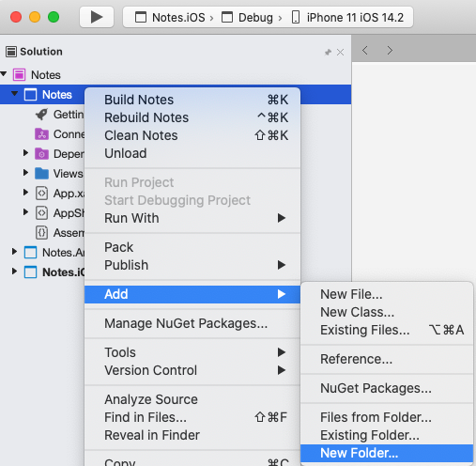476x466 pixels.
Task: Select Unload in the context menu
Action: pos(192,153)
